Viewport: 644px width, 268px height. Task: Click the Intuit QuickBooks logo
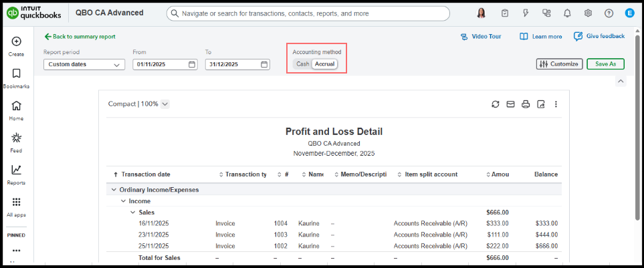[x=34, y=13]
